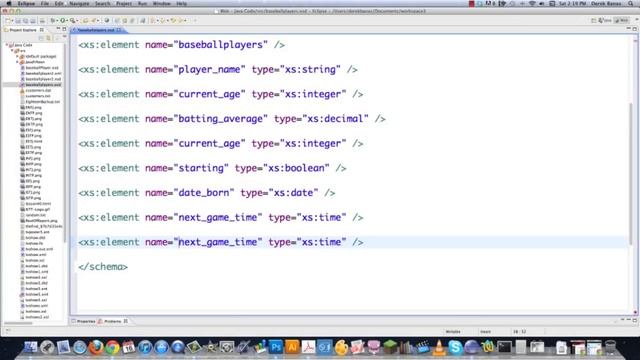The height and width of the screenshot is (360, 640).
Task: Open the Java perspective button at top right
Action: (605, 20)
